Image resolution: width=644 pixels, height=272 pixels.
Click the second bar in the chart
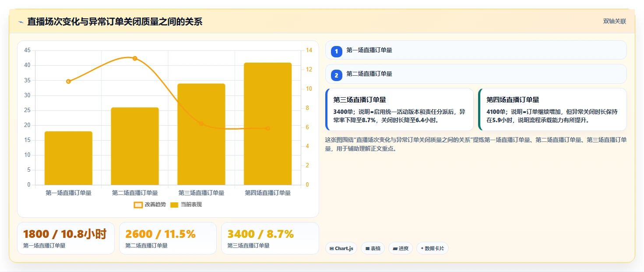(135, 146)
